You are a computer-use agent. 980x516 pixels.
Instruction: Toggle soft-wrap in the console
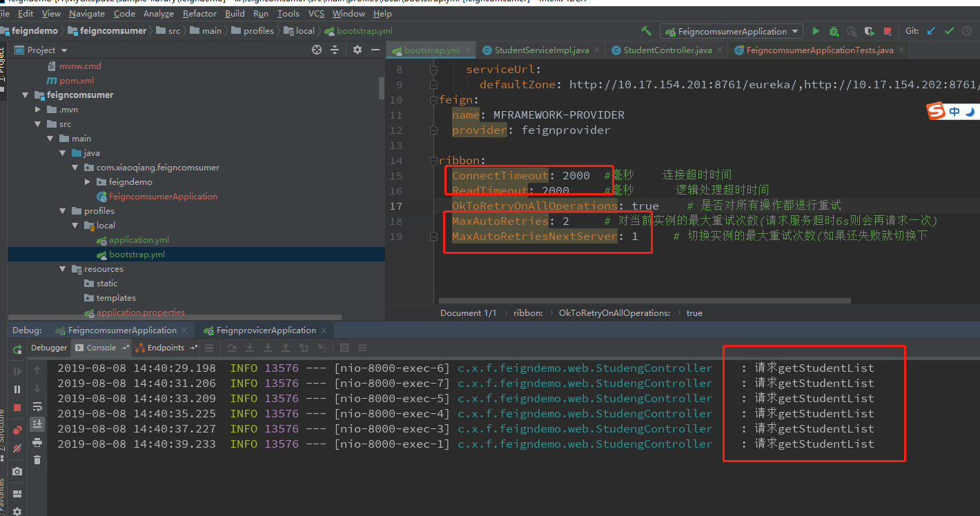pos(37,406)
